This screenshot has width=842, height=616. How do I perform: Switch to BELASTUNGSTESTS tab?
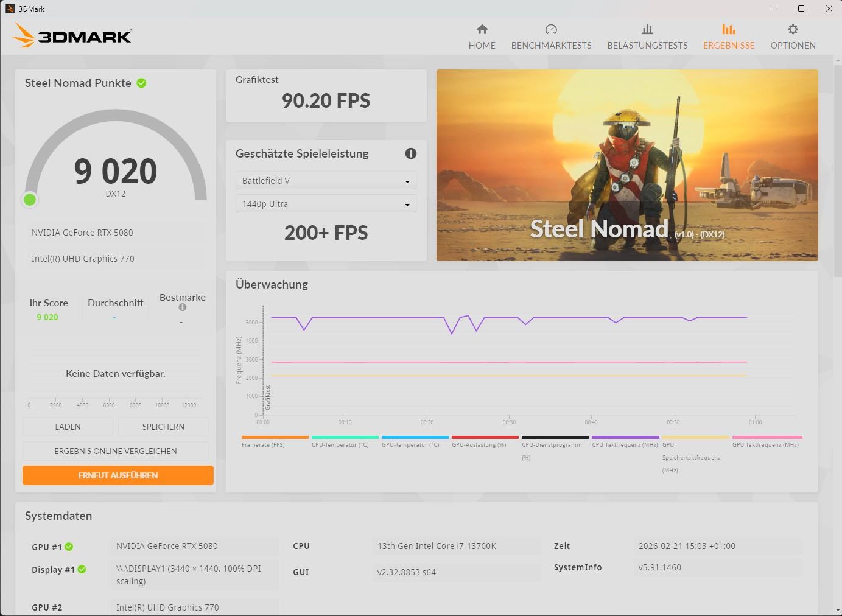647,37
